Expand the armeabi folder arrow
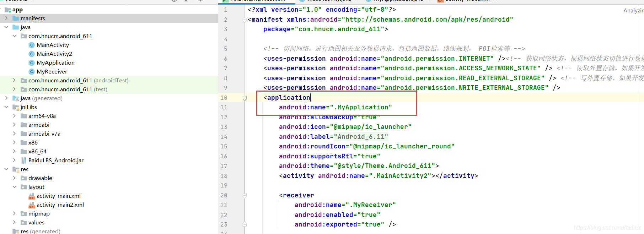The width and height of the screenshot is (644, 234). click(15, 125)
